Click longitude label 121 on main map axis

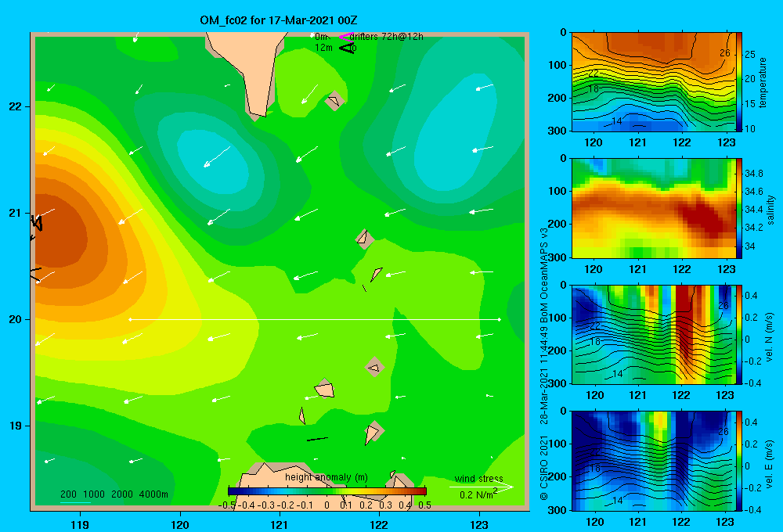coord(280,524)
